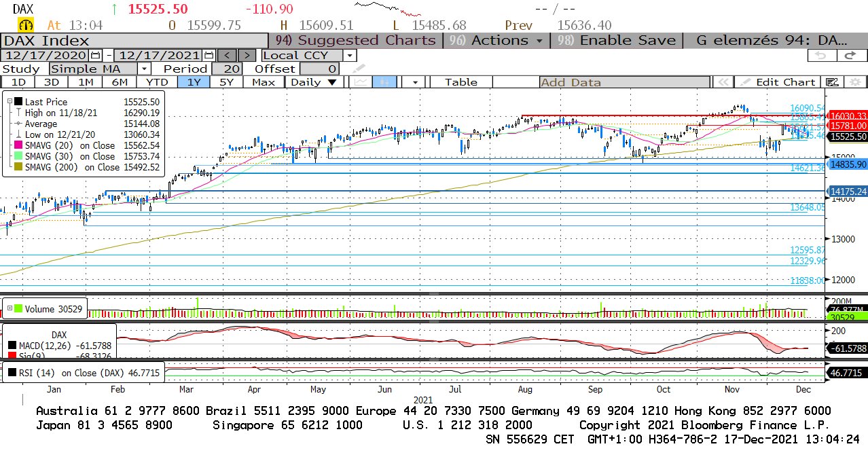Click the Offset value field showing 0
868x455 pixels.
[319, 69]
